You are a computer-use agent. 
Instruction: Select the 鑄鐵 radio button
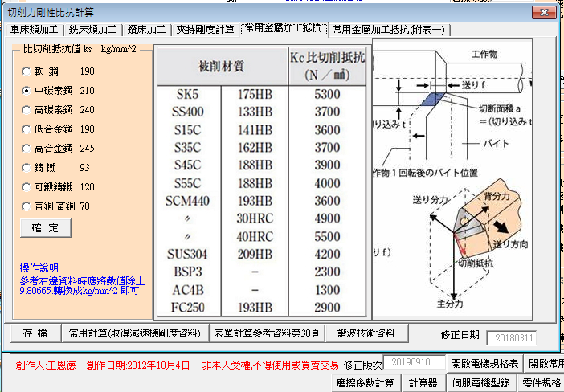[27, 168]
